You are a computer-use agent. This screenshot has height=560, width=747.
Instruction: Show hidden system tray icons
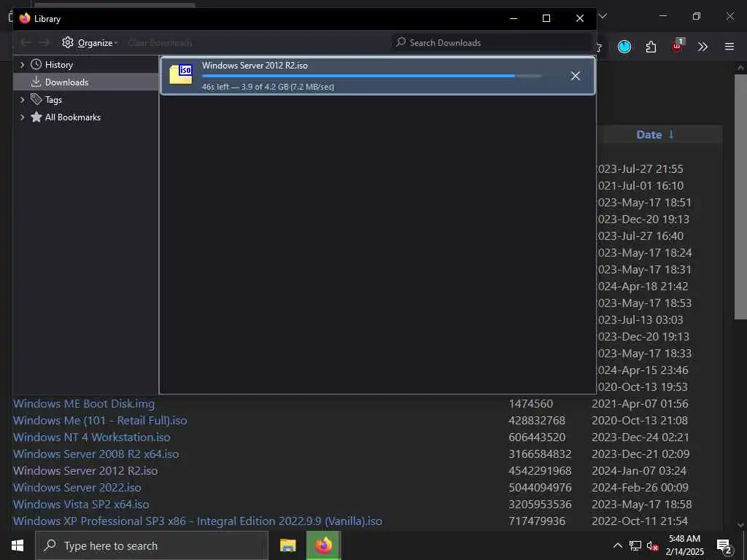point(617,545)
